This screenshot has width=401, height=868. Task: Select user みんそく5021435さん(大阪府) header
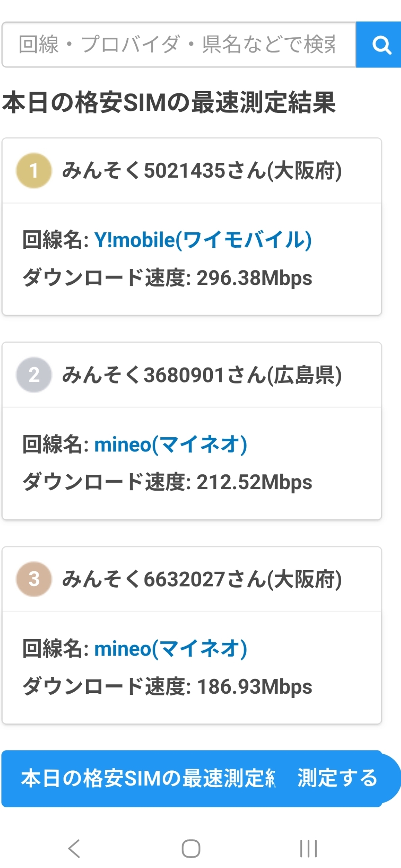(202, 171)
